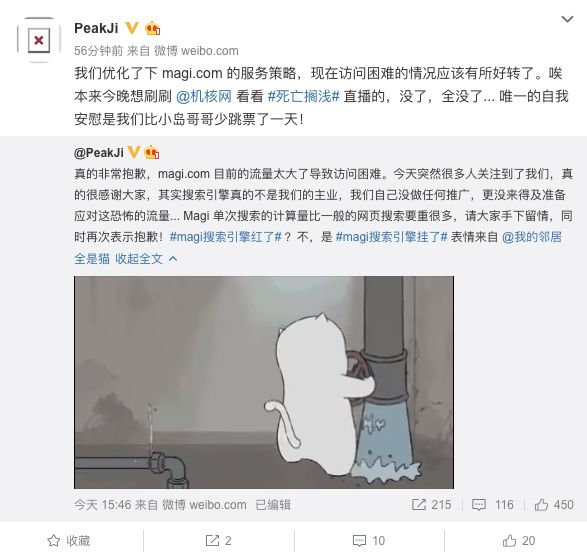Click PeakJi's broken avatar image
The width and height of the screenshot is (587, 554).
(x=39, y=40)
